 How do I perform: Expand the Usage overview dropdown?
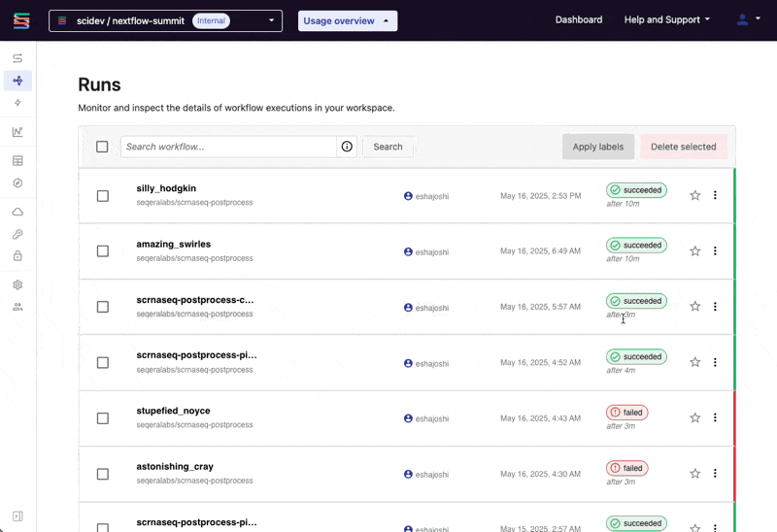[x=347, y=20]
